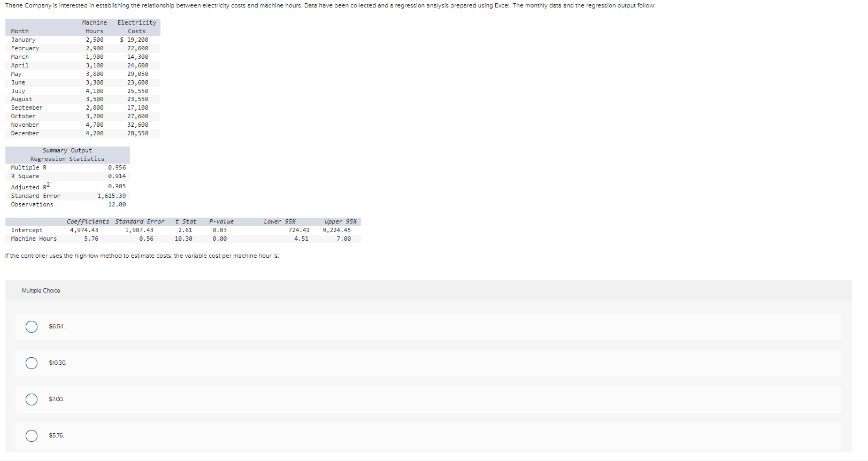Click the Summary Output heading
This screenshot has height=461, width=868.
pos(67,151)
